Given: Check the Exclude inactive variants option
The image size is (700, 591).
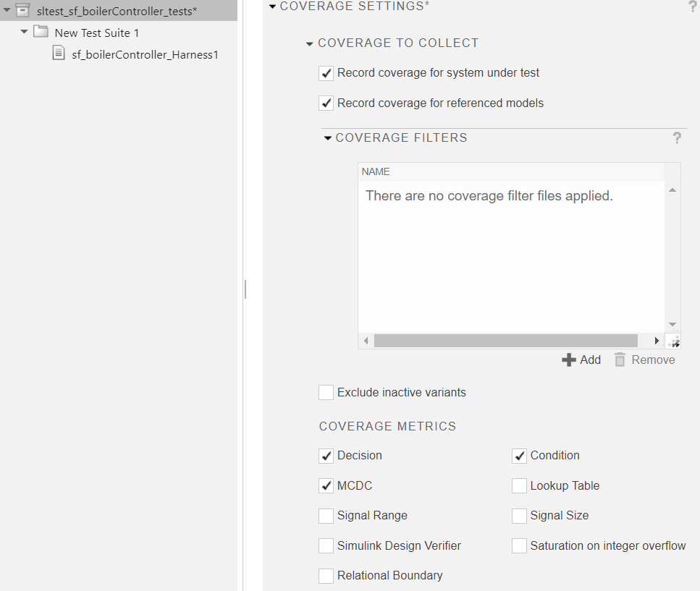Looking at the screenshot, I should [x=326, y=392].
